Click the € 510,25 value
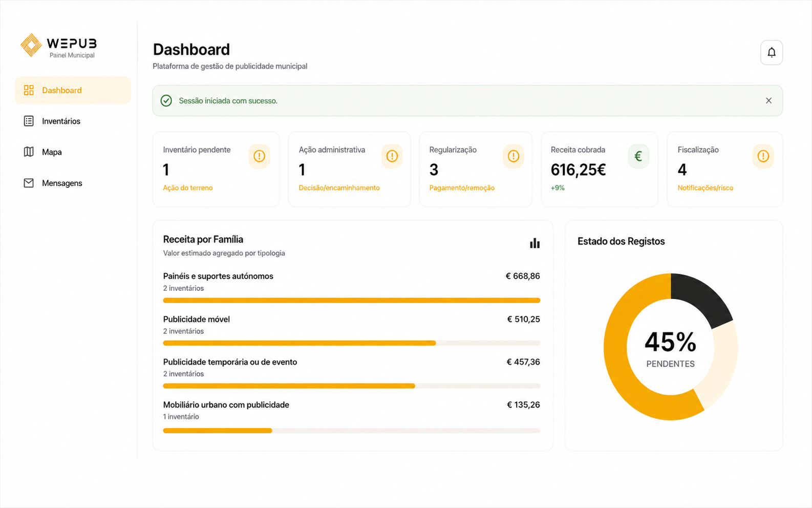 click(523, 319)
